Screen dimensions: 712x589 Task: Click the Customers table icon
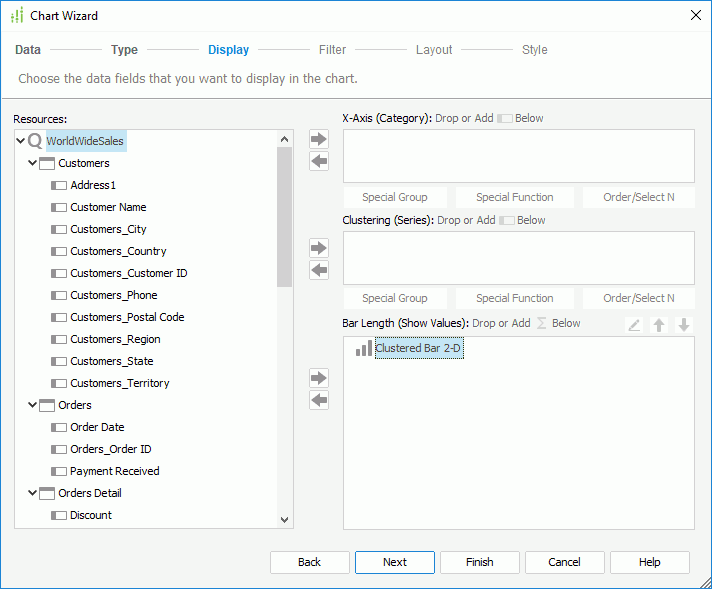47,163
